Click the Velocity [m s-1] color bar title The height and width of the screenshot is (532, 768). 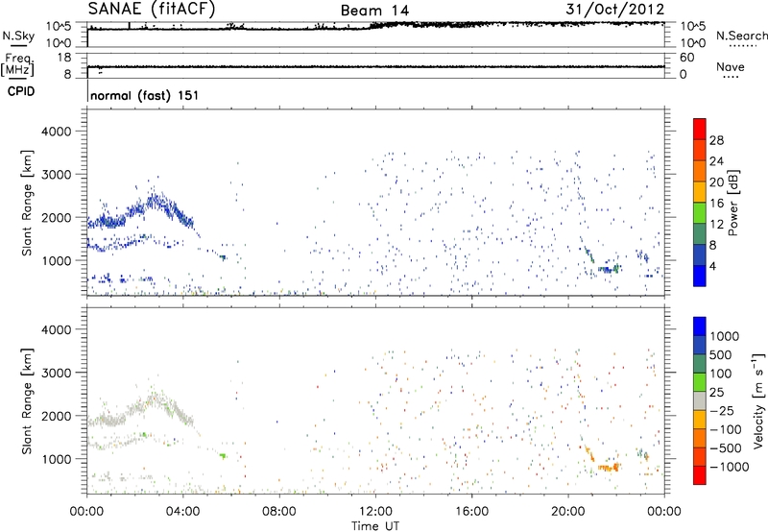tap(758, 400)
